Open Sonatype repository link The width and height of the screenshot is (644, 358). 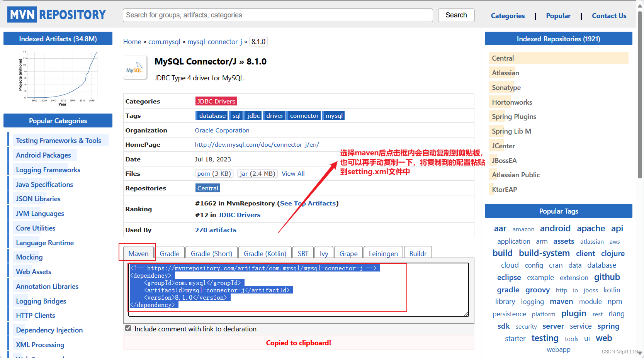[x=506, y=88]
